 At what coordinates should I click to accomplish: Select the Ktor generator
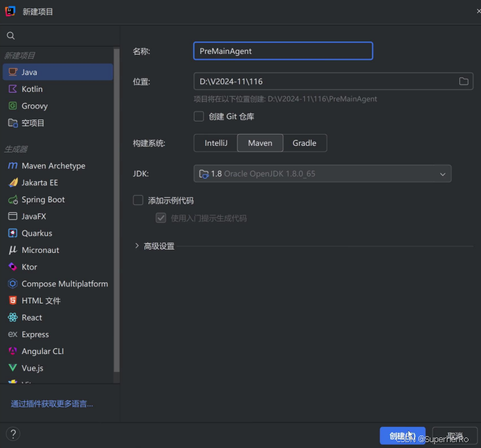click(x=58, y=267)
